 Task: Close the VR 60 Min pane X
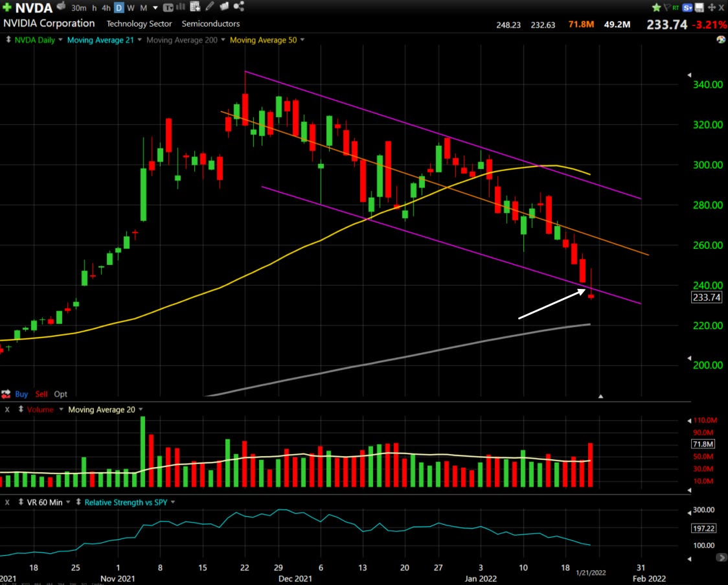[x=7, y=502]
